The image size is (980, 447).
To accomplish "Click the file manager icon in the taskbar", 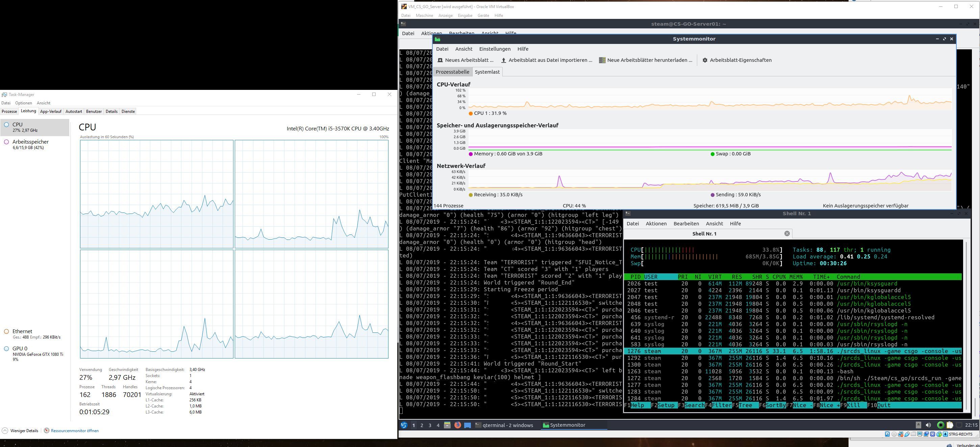I will pyautogui.click(x=447, y=425).
